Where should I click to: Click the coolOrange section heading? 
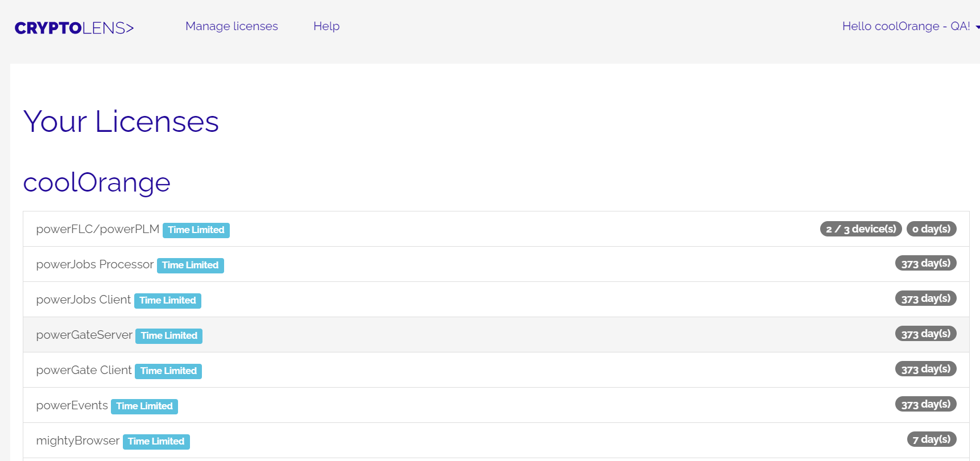pyautogui.click(x=97, y=182)
